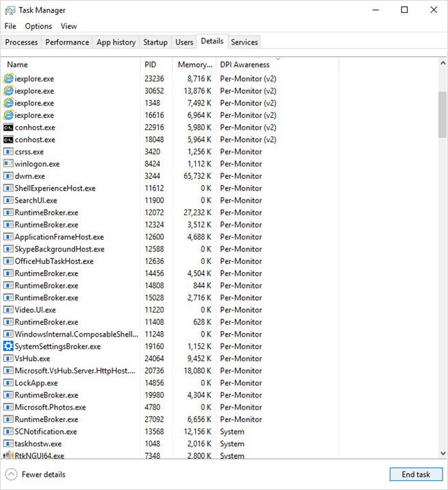448x490 pixels.
Task: Click the Fewer details label
Action: [43, 474]
